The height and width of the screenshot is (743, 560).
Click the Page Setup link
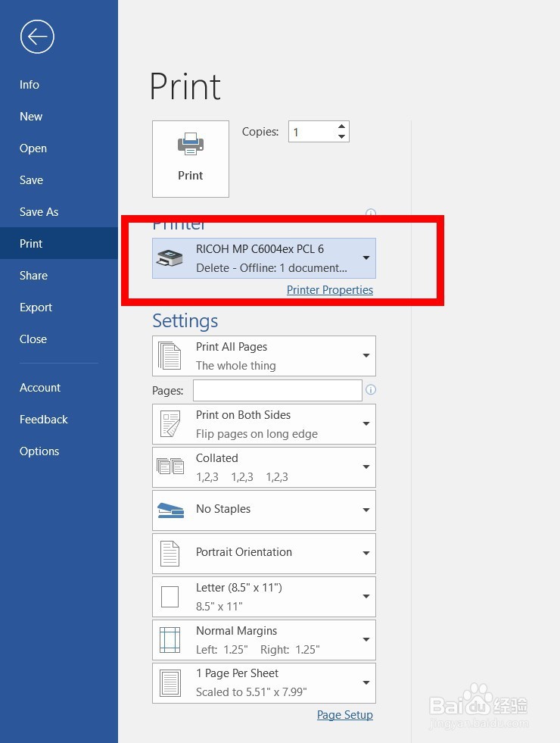pos(344,714)
